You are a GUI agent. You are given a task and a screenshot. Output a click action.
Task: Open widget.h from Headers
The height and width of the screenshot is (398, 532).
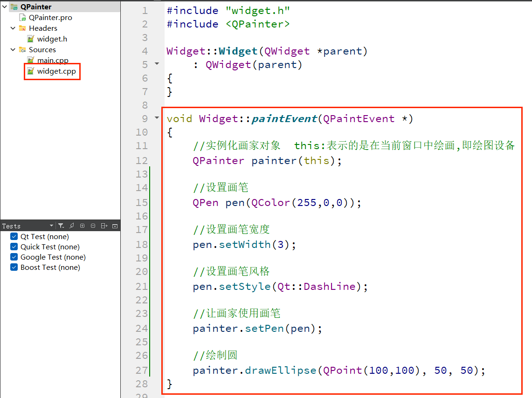coord(52,39)
